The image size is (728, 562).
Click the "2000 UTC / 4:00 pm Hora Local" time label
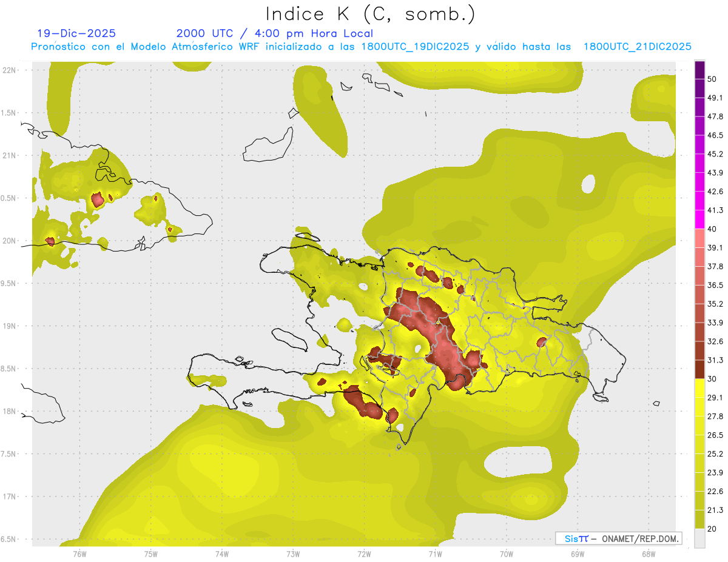click(x=275, y=33)
